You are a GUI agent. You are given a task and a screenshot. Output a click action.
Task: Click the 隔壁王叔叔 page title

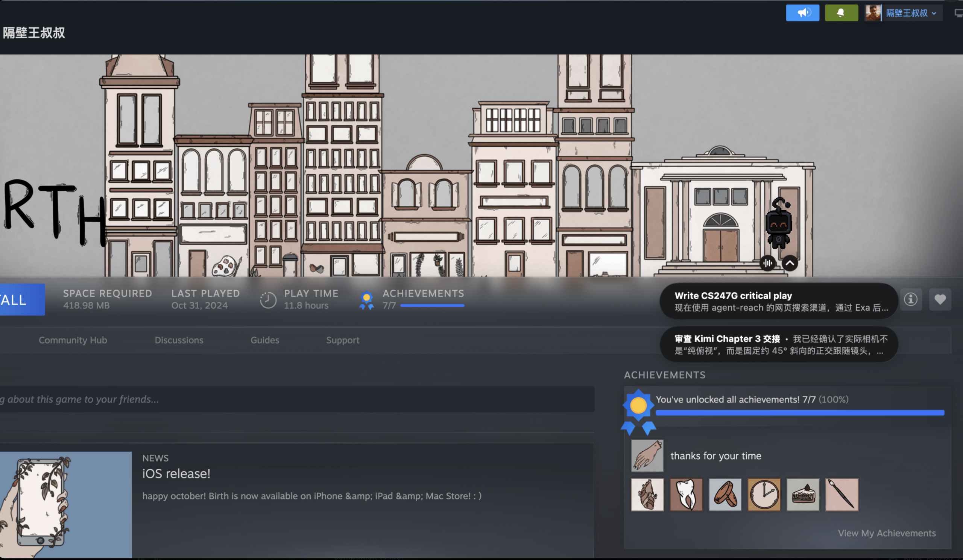pos(34,33)
